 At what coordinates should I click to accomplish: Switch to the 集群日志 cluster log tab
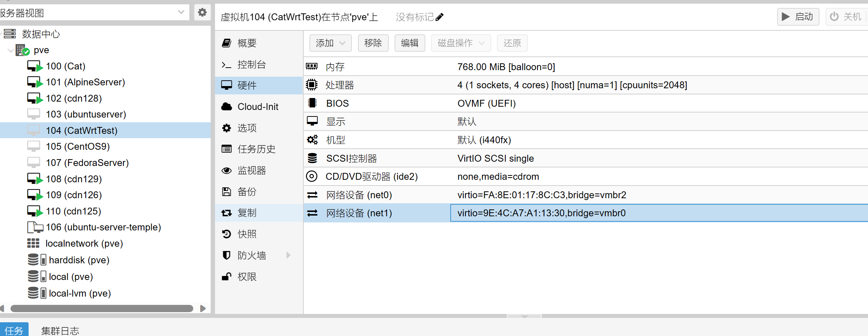click(x=60, y=330)
